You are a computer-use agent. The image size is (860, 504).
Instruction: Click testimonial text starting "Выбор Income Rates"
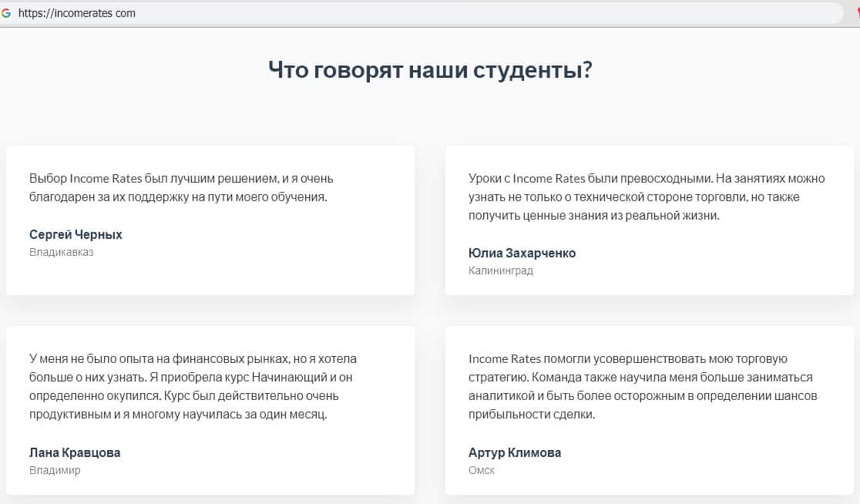tap(181, 187)
